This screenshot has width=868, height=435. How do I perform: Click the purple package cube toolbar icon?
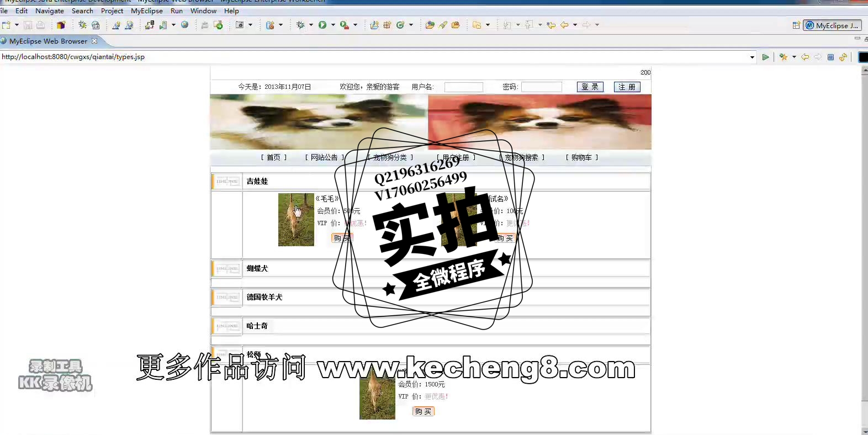coord(61,25)
